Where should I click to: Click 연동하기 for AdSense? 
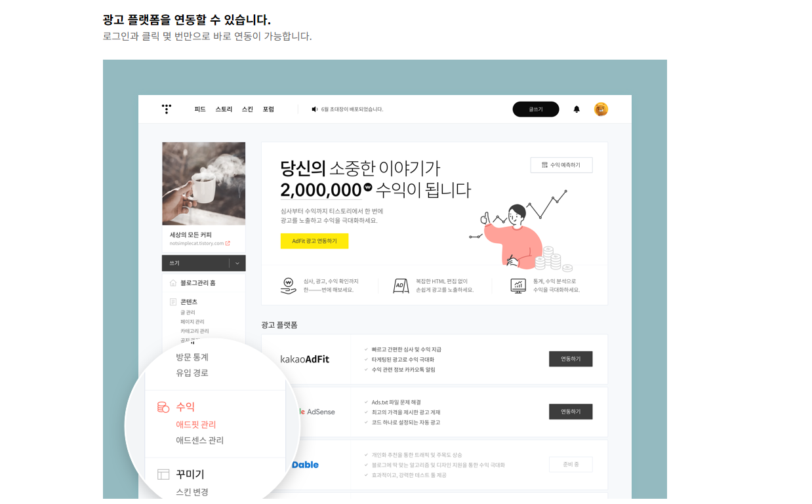(x=571, y=412)
